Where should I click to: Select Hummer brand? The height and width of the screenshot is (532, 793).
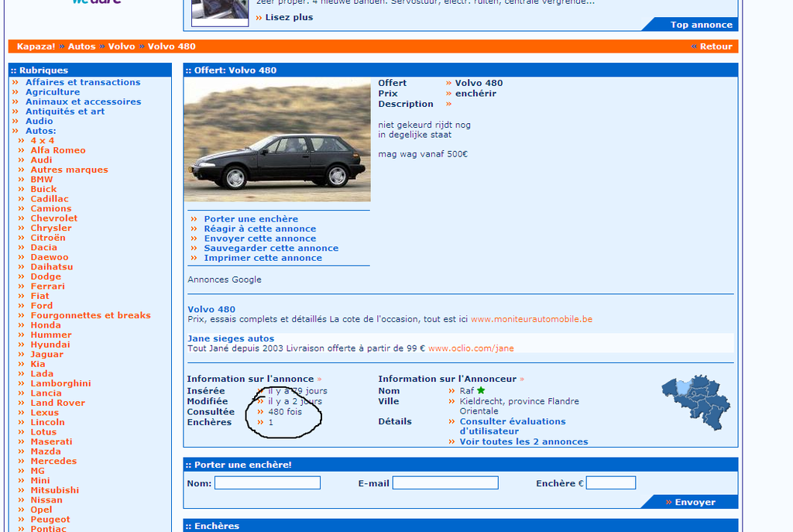(51, 335)
